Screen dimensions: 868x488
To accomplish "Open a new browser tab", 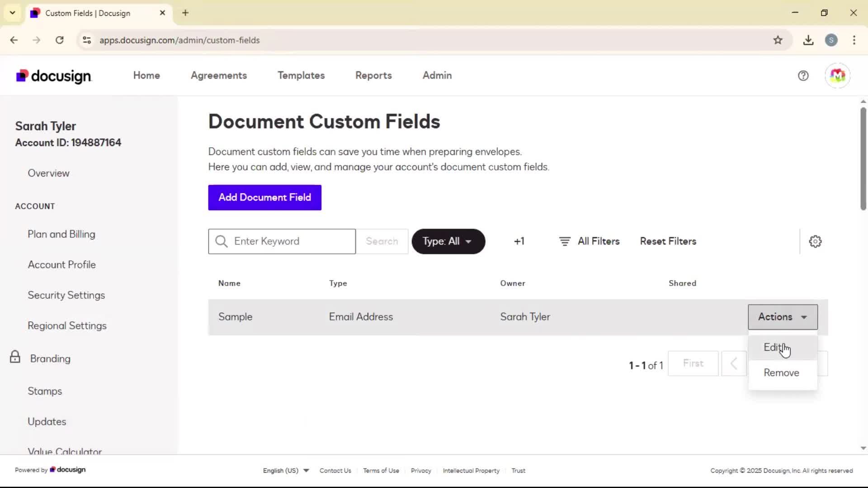I will [x=185, y=13].
